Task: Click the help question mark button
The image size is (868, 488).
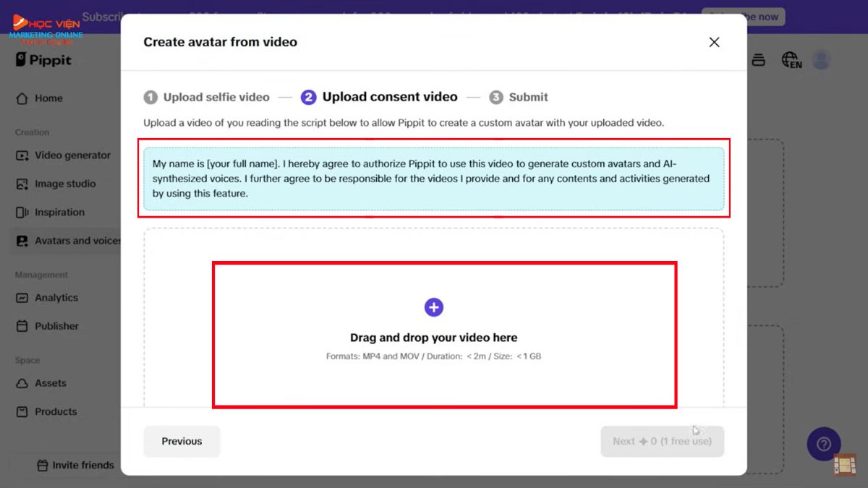Action: click(824, 445)
